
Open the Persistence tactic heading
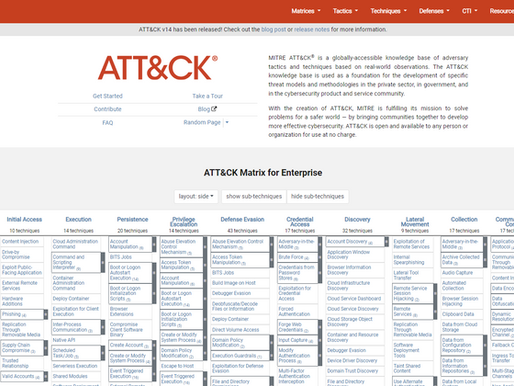[132, 219]
